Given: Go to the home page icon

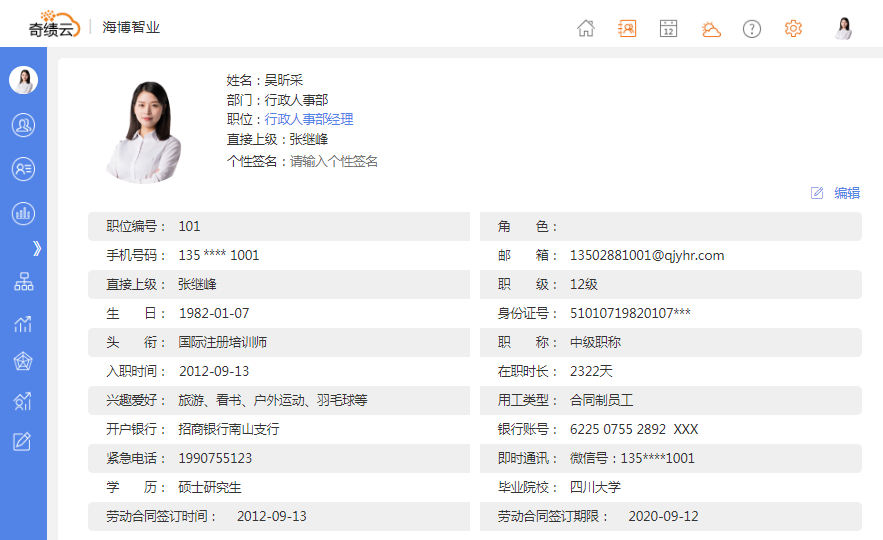Looking at the screenshot, I should point(586,28).
